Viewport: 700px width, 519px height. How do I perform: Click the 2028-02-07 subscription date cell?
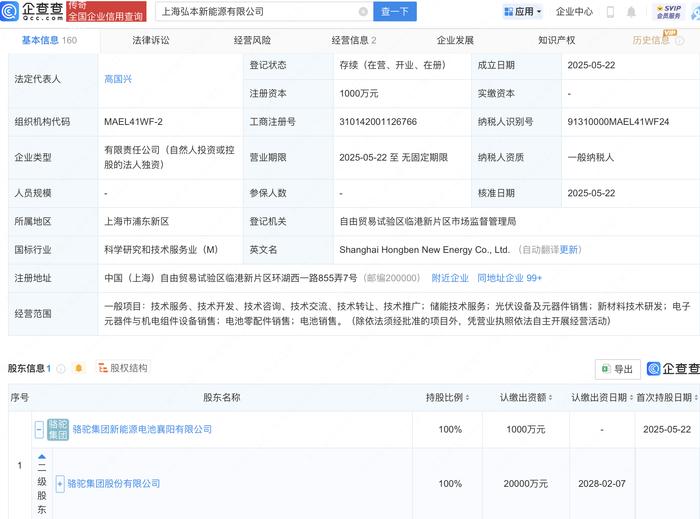point(602,484)
